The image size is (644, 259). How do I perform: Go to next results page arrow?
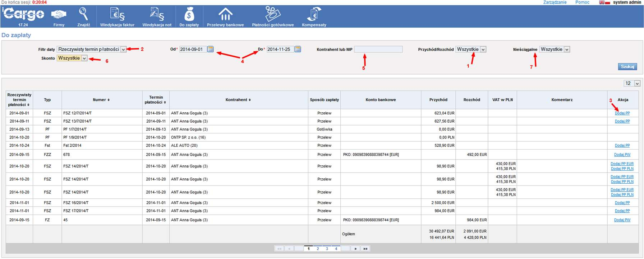[355, 249]
